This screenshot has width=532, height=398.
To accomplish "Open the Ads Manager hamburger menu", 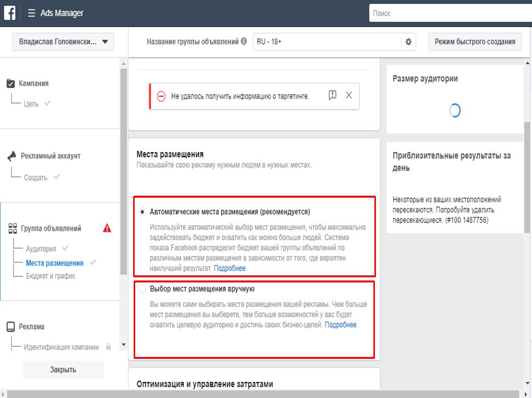I will 31,13.
